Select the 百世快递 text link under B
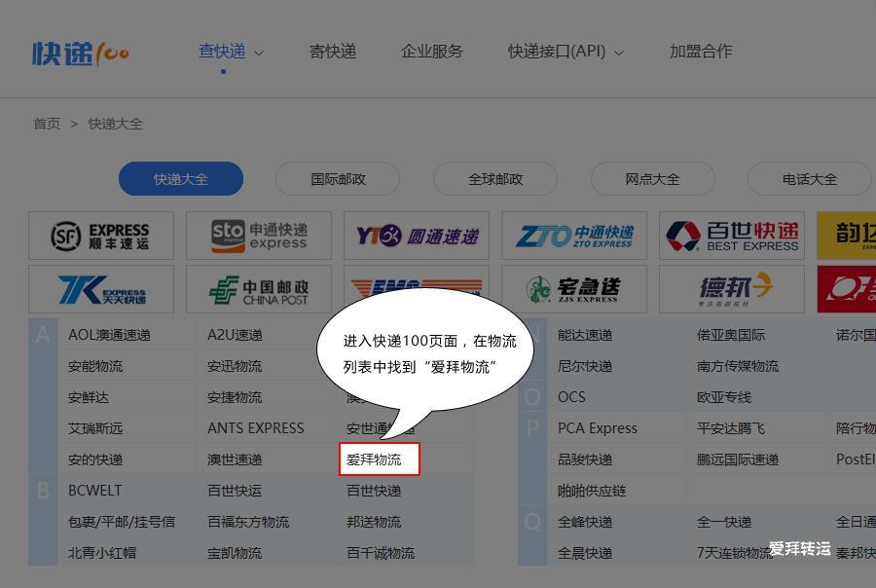The width and height of the screenshot is (876, 588). (374, 491)
